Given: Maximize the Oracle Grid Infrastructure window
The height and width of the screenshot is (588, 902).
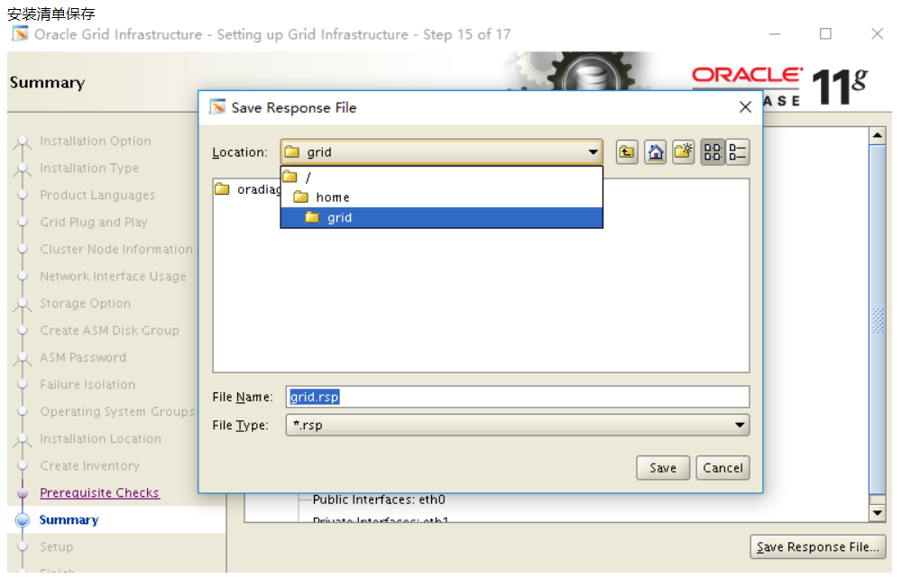Looking at the screenshot, I should click(x=825, y=34).
